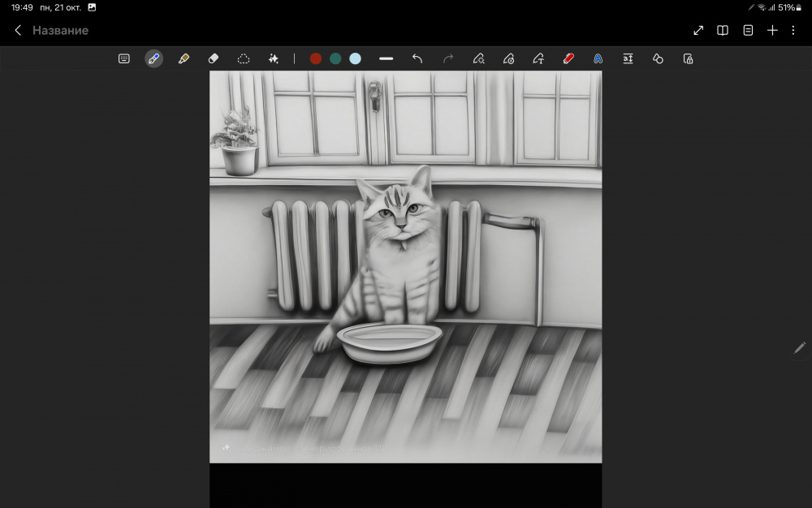
Task: Pick the red pen color
Action: (x=316, y=58)
